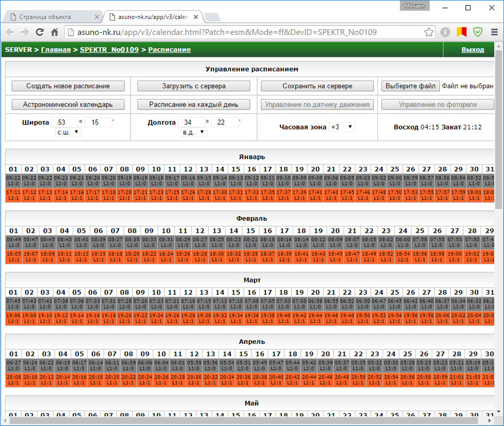Click 'Создать новое расписание' button

pyautogui.click(x=68, y=86)
